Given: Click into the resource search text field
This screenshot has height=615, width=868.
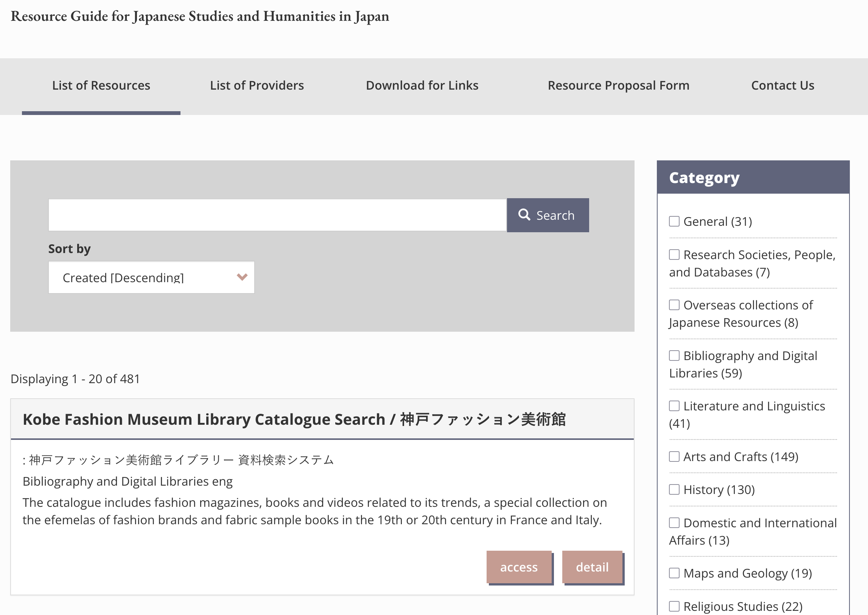Looking at the screenshot, I should tap(277, 215).
